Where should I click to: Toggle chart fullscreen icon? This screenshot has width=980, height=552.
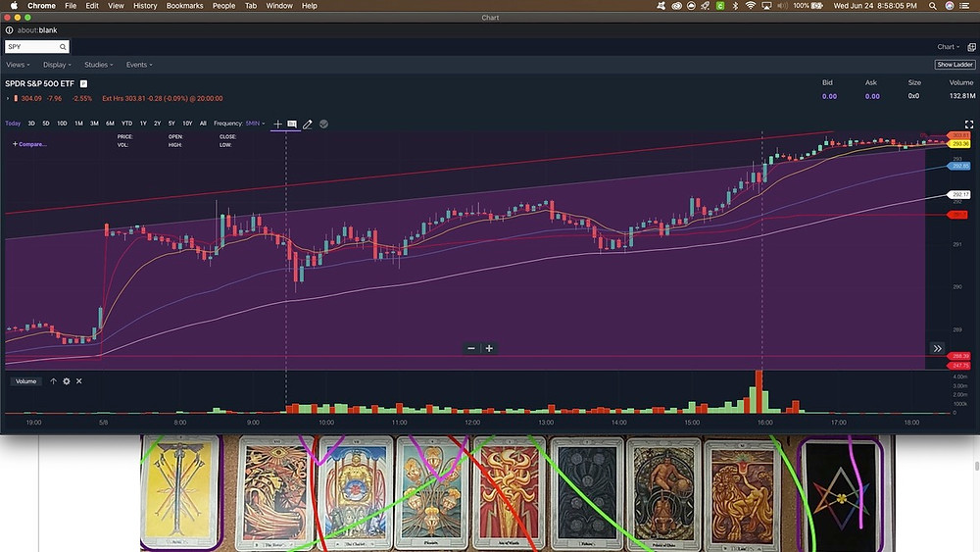point(969,125)
